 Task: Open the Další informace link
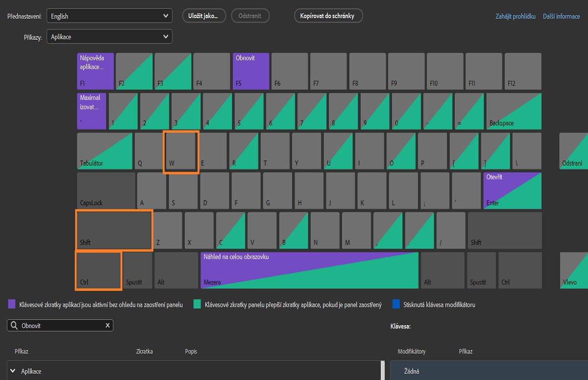[562, 16]
